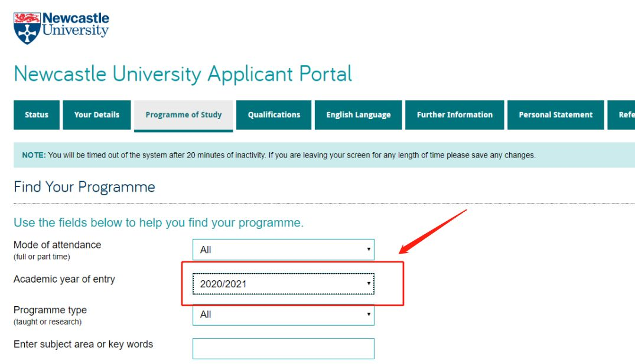Expand the Mode of attendance dropdown
635x364 pixels.
pyautogui.click(x=284, y=250)
